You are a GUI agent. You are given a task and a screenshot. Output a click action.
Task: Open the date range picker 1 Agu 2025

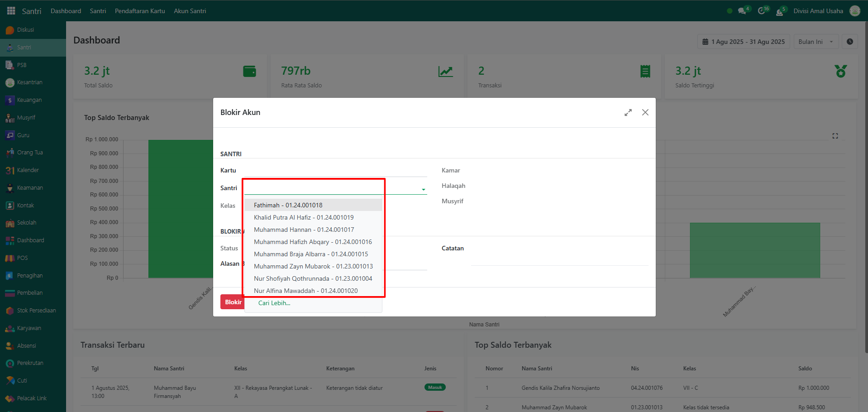(743, 42)
